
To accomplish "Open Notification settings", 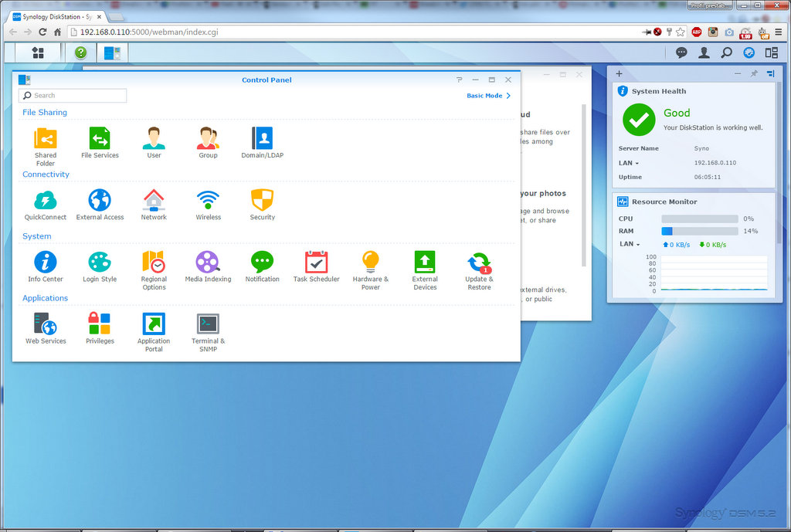I will click(x=263, y=266).
